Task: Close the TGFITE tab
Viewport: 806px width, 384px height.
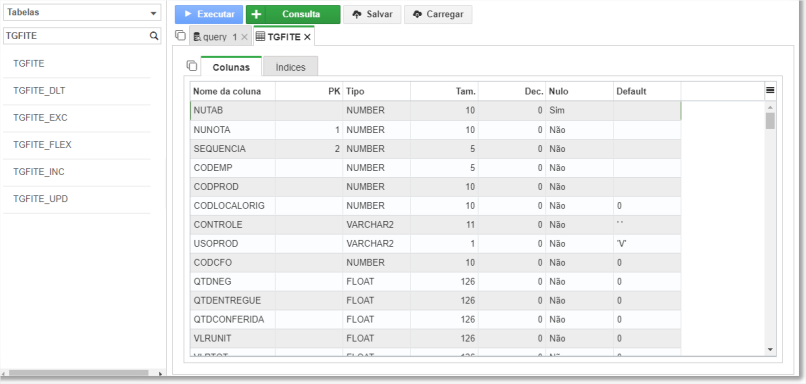Action: (307, 37)
